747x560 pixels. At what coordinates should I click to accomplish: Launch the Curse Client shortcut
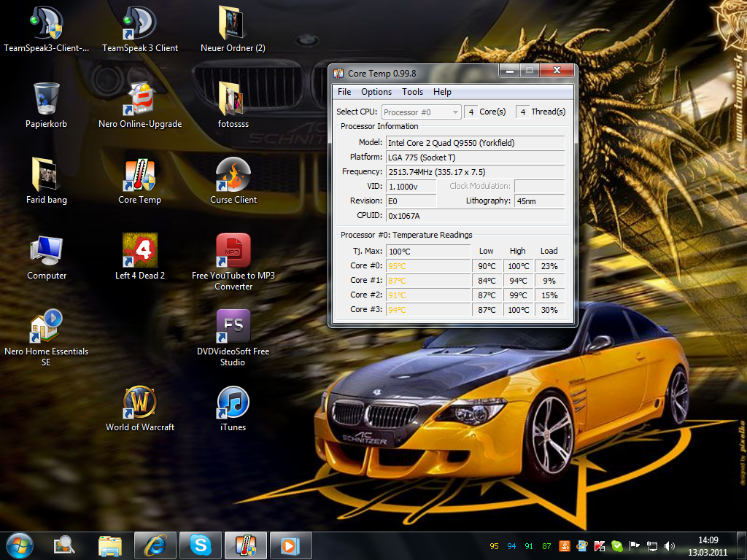pyautogui.click(x=233, y=181)
